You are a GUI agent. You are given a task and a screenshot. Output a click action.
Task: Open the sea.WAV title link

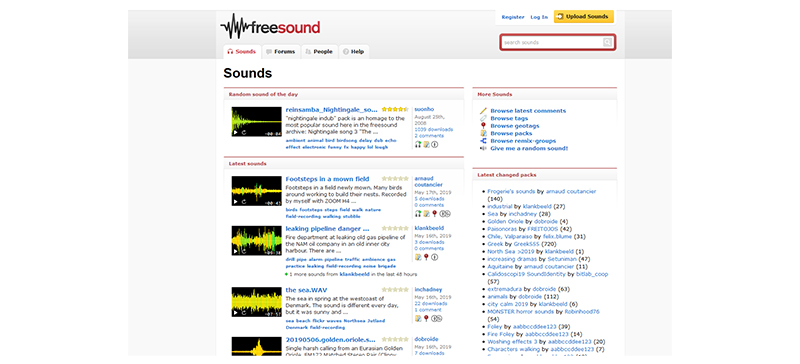pyautogui.click(x=306, y=290)
